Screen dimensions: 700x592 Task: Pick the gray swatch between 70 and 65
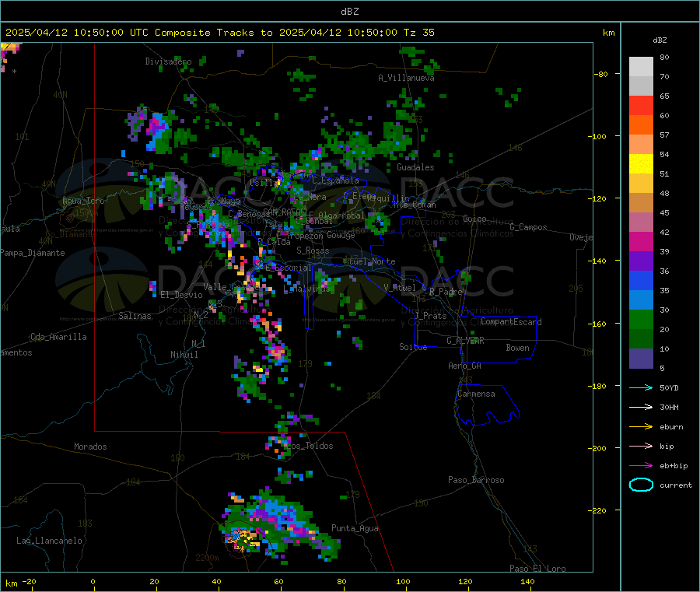tap(641, 86)
